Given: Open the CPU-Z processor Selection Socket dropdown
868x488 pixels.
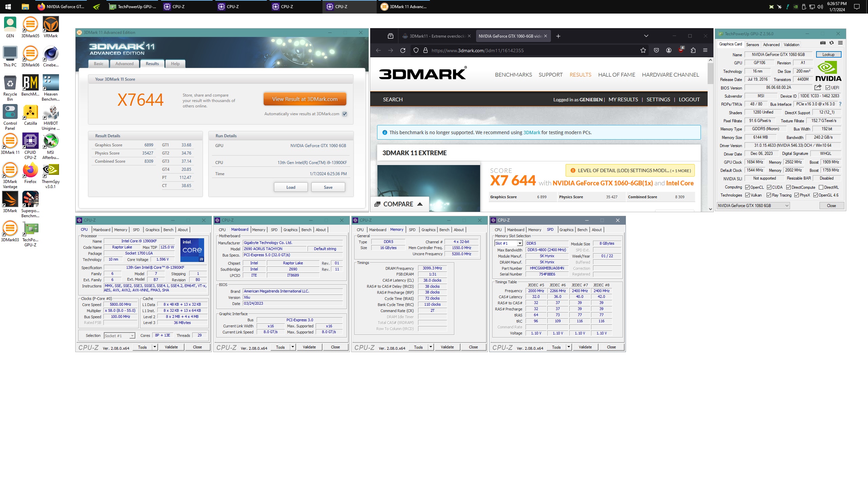Looking at the screenshot, I should 119,335.
